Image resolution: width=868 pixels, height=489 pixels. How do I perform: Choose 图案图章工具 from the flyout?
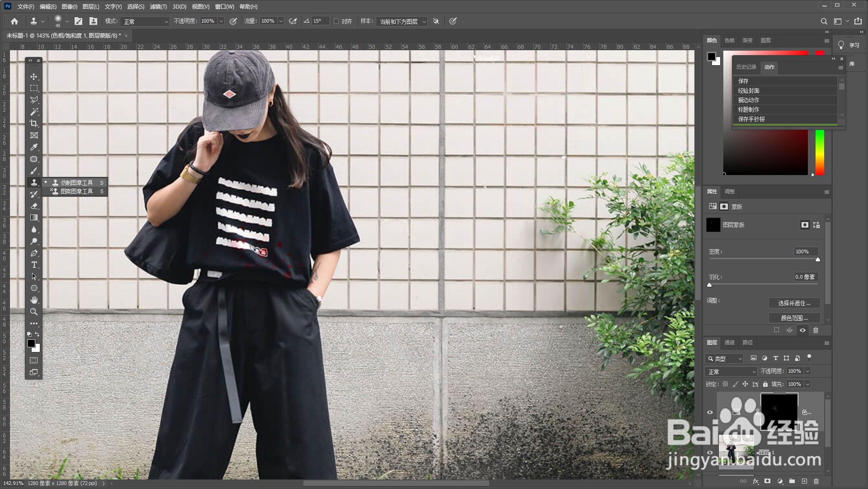76,191
